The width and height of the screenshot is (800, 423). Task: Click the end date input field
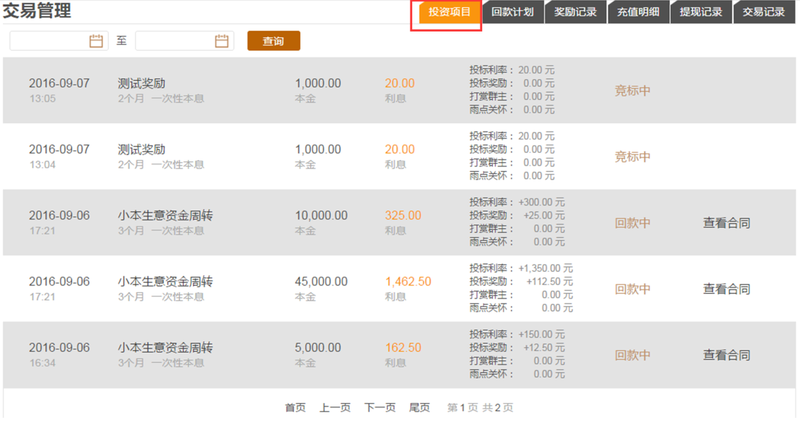[x=184, y=41]
